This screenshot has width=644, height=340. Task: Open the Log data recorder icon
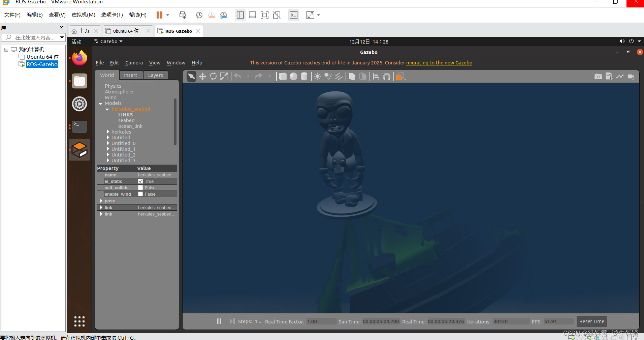coord(609,77)
